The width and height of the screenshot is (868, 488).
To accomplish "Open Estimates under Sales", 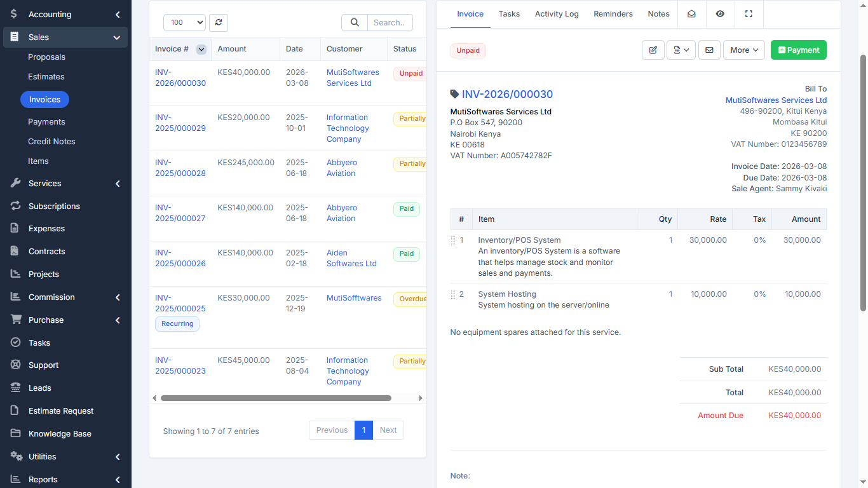I will pyautogui.click(x=46, y=76).
